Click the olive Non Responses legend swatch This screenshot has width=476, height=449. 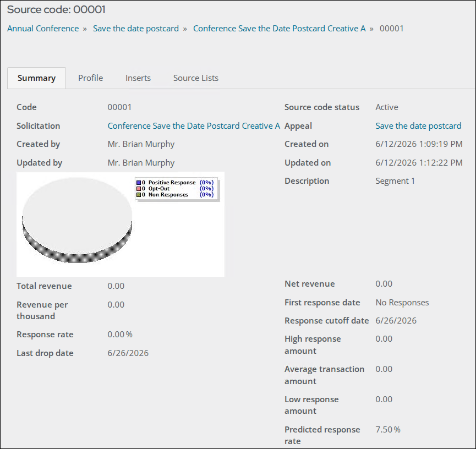coord(139,195)
